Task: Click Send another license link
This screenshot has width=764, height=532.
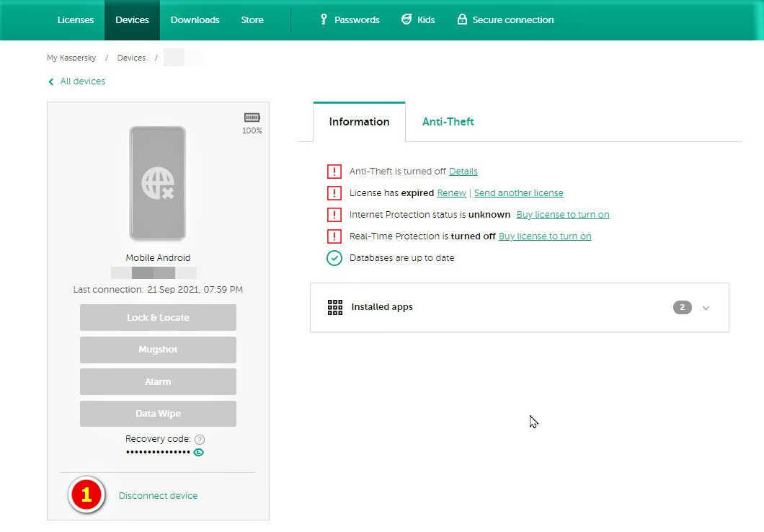Action: 518,193
